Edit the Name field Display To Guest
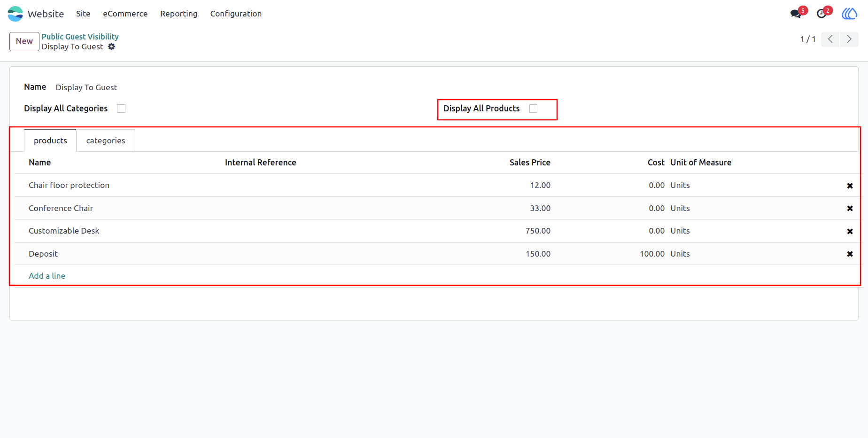Viewport: 868px width, 438px height. (x=86, y=87)
